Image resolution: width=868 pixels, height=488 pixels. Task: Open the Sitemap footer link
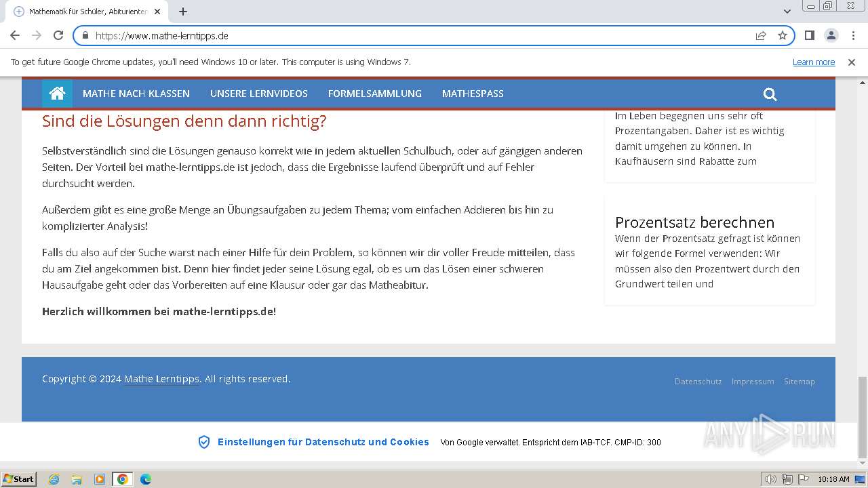[800, 382]
